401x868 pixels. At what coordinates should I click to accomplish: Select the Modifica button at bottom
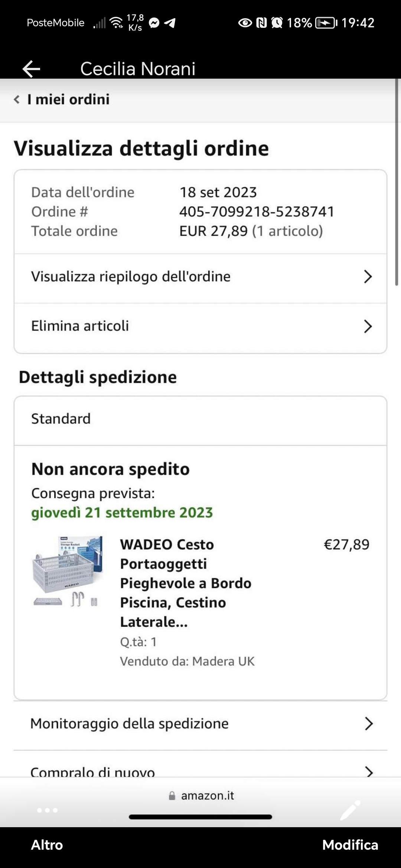coord(350,845)
